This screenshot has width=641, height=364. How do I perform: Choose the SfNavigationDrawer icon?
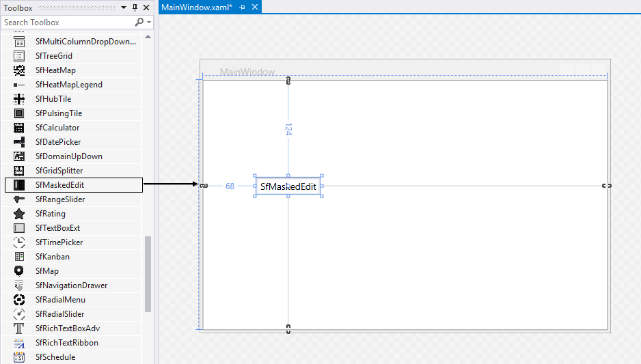[x=19, y=285]
